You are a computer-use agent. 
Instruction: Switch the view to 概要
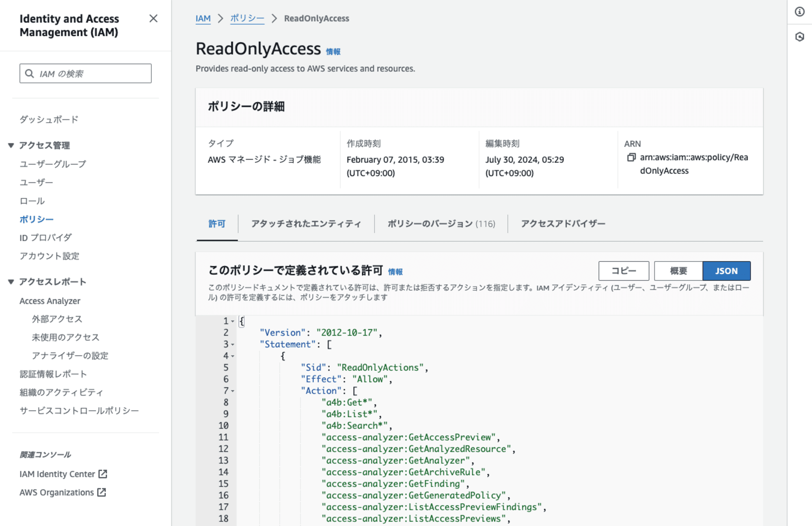tap(678, 271)
